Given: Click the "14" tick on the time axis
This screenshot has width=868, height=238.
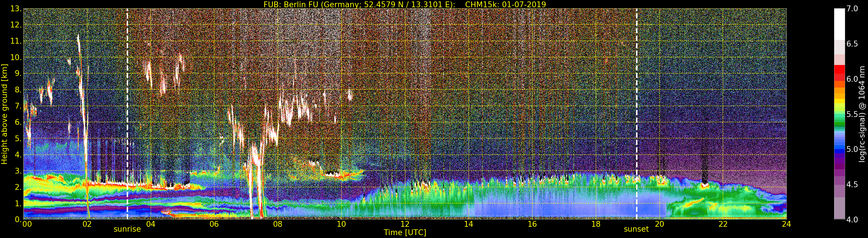Looking at the screenshot, I should point(468,224).
